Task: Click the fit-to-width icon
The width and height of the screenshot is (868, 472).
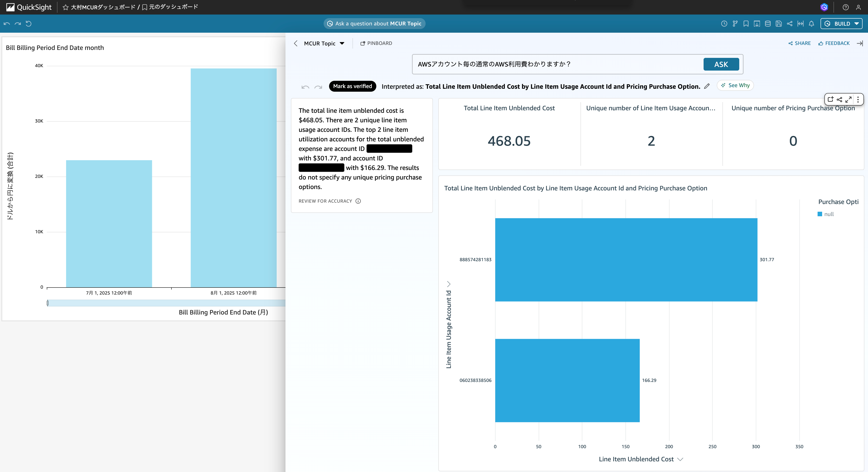Action: click(801, 24)
